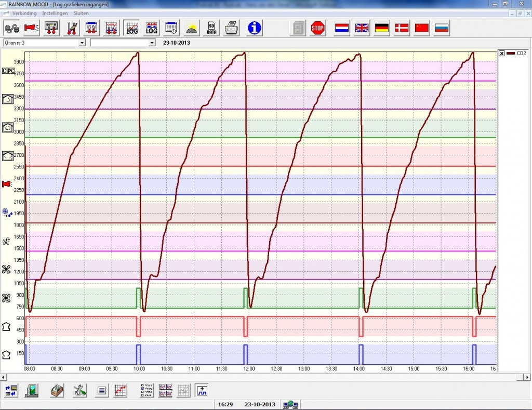Click the printer icon in toolbar
Image resolution: width=532 pixels, height=410 pixels.
tap(232, 28)
